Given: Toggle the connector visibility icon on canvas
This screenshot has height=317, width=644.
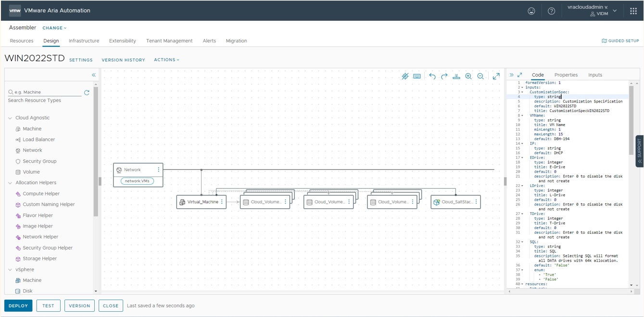Looking at the screenshot, I should [405, 76].
